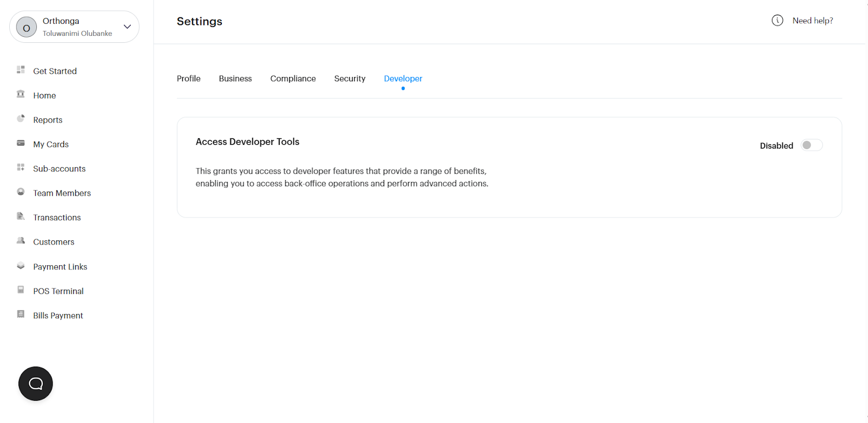View Transactions in sidebar
The width and height of the screenshot is (868, 423).
57,217
